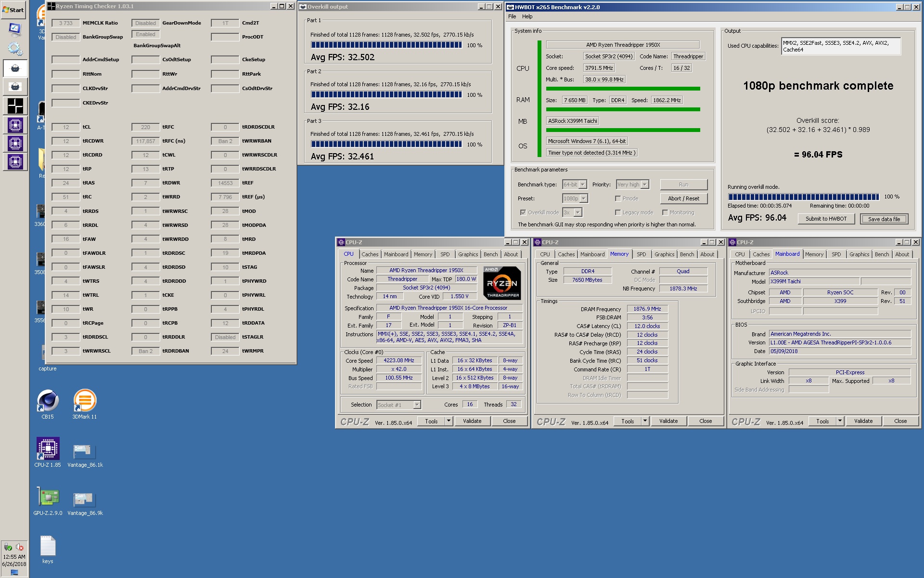This screenshot has width=924, height=578.
Task: Enable the Monitoring checkbox
Action: (x=665, y=212)
